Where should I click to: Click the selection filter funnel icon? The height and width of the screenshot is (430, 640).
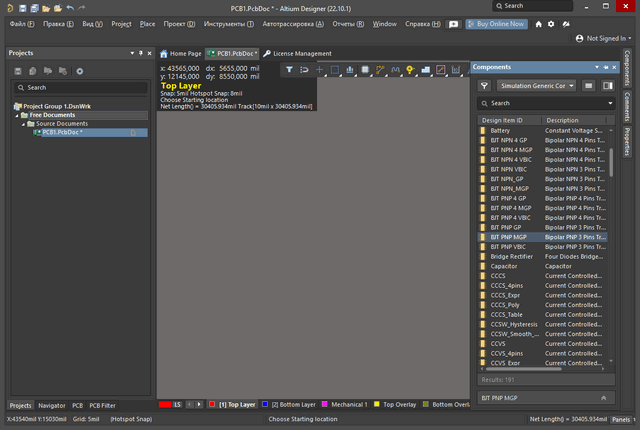coord(289,69)
